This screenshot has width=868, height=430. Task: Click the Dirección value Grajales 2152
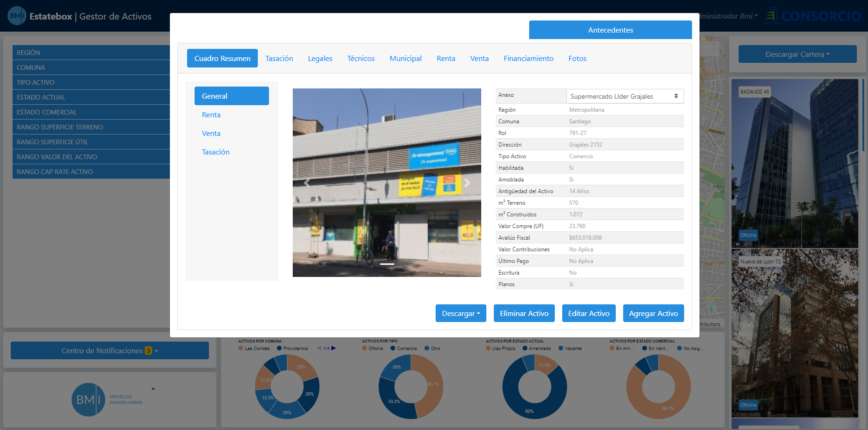585,145
